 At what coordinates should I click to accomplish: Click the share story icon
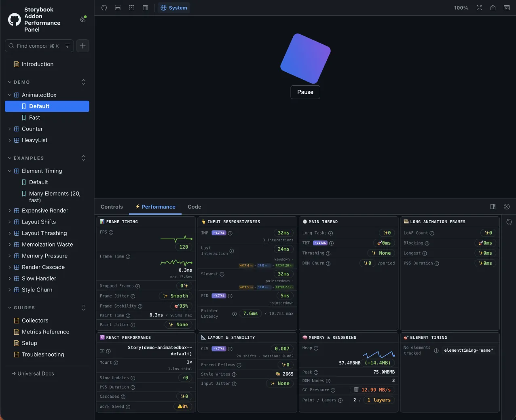point(493,8)
